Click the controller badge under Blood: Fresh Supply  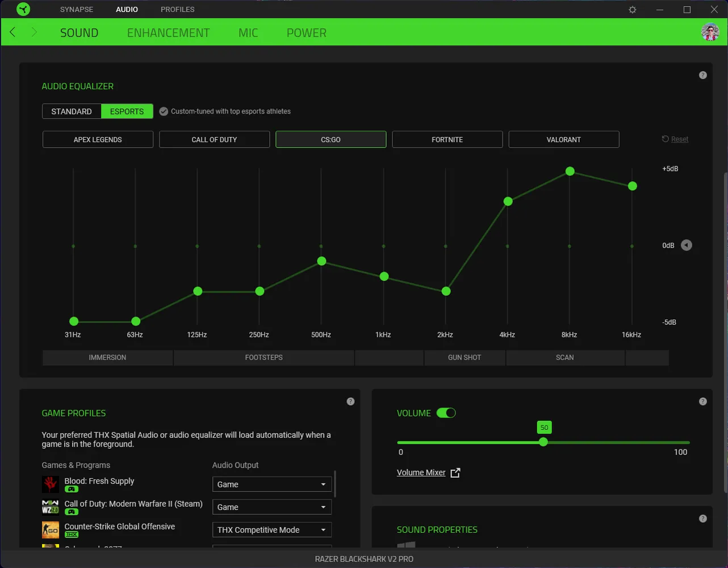tap(72, 489)
